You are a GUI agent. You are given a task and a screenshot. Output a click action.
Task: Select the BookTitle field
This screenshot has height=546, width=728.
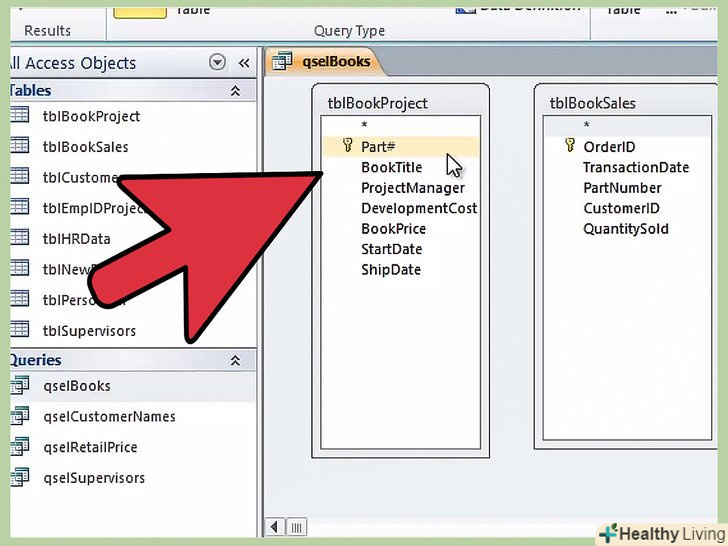[392, 167]
